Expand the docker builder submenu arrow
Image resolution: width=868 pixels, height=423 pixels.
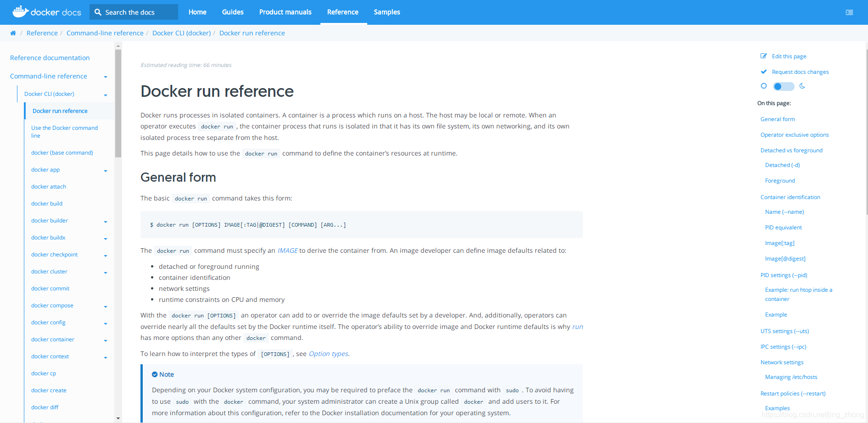[x=106, y=222]
